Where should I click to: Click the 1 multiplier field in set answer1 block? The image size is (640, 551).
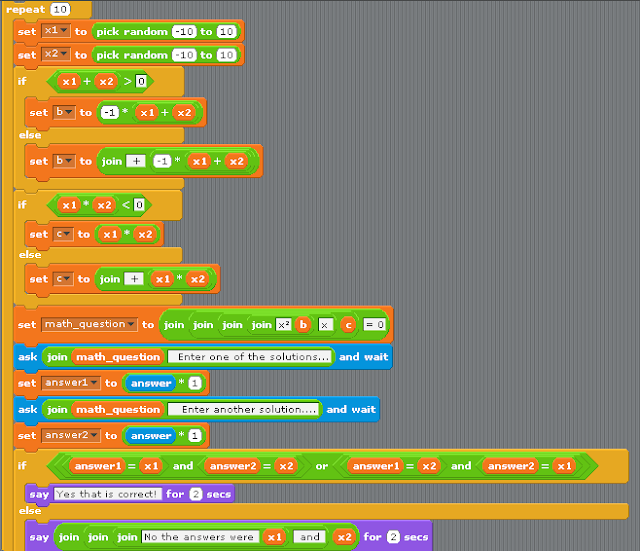pyautogui.click(x=195, y=383)
